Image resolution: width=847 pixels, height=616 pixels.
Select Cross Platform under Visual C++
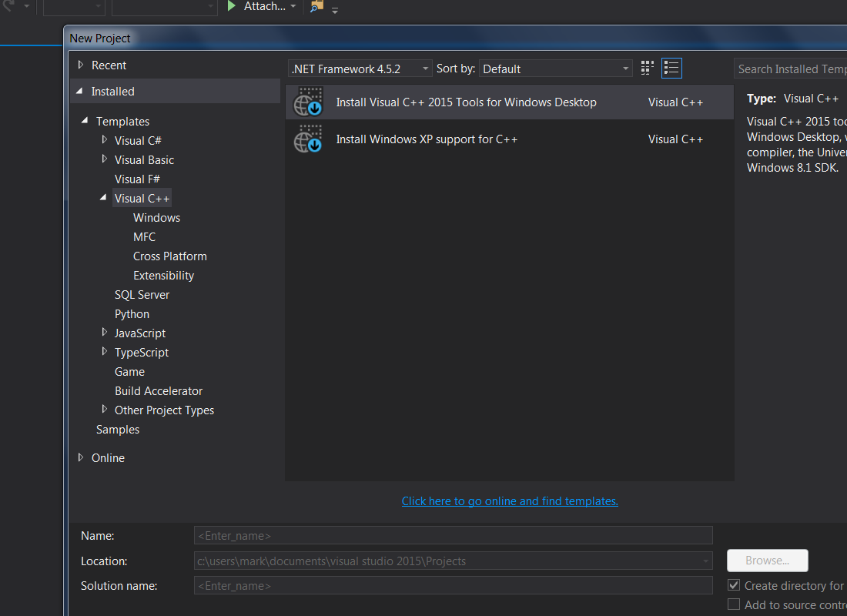169,256
